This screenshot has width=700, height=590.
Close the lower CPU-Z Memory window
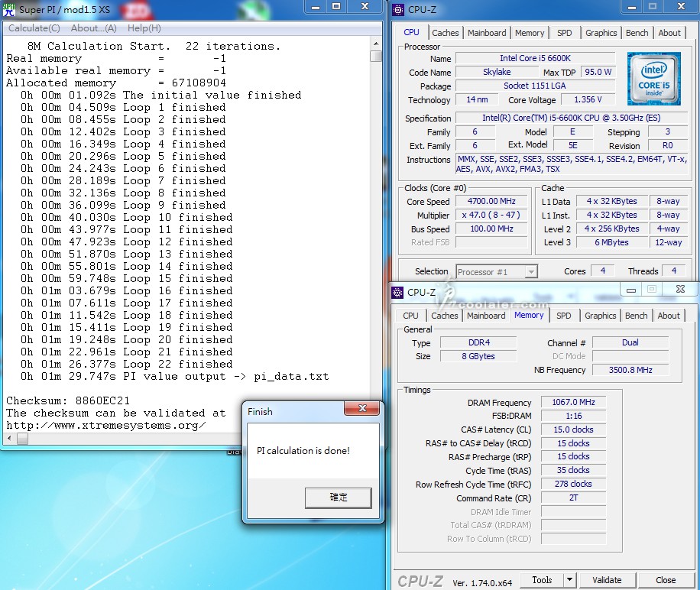tap(680, 290)
